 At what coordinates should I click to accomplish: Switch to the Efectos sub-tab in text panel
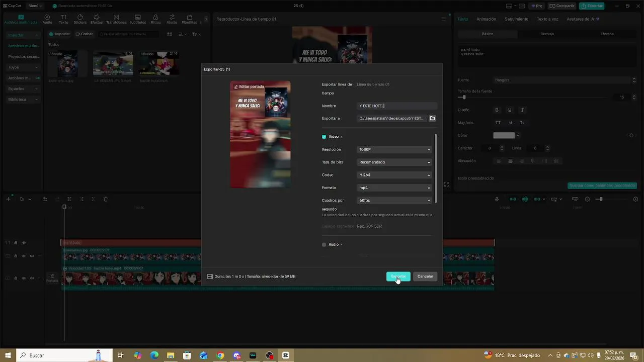point(607,34)
